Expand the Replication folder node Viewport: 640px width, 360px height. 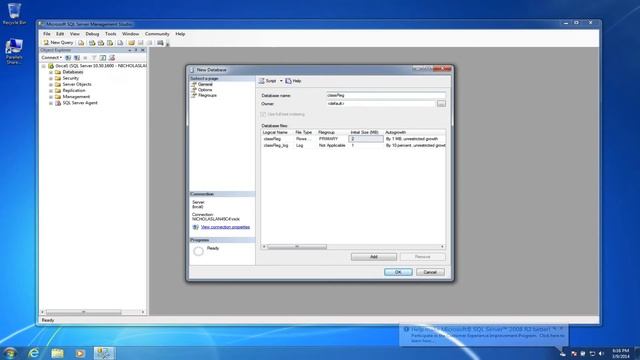(51, 91)
